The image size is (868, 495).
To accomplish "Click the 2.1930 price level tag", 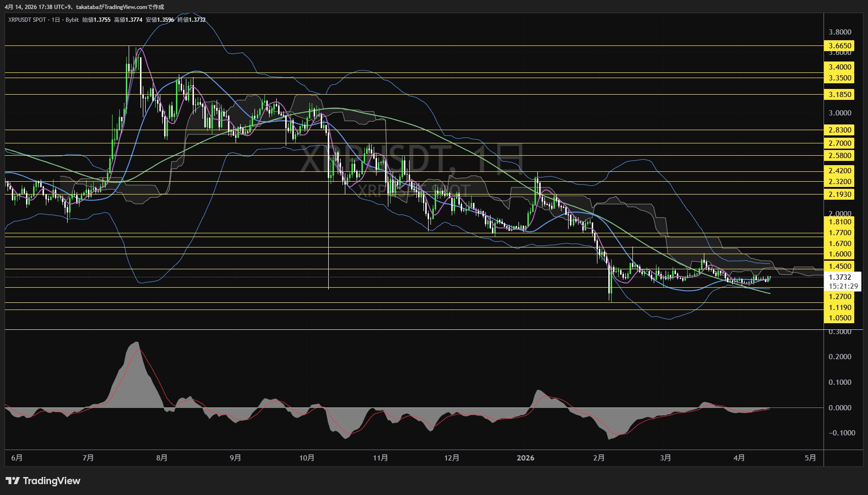I will coord(840,194).
